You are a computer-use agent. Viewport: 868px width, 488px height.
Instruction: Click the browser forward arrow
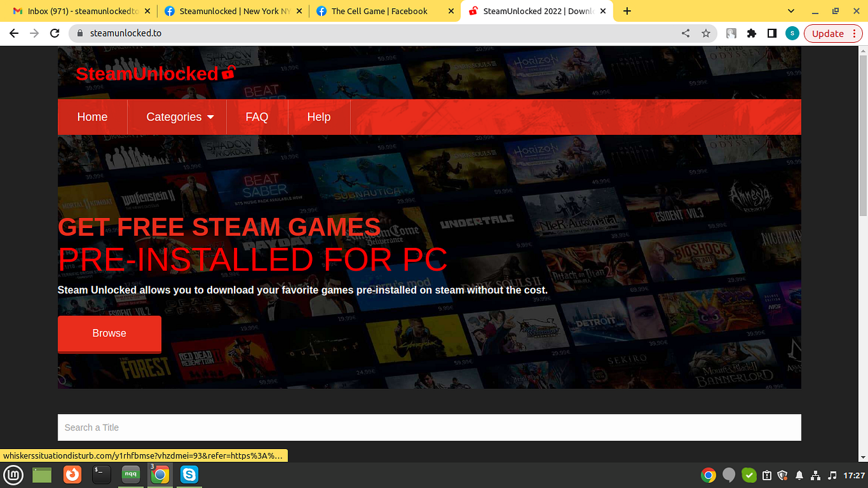point(35,33)
